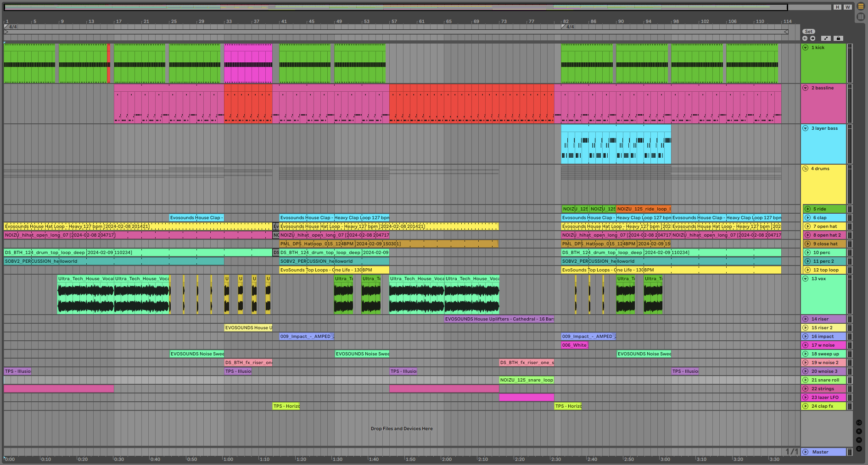Select the first PML_DPS_Hatloop_015 clip
Screen dimensions: 868x465
(388, 244)
